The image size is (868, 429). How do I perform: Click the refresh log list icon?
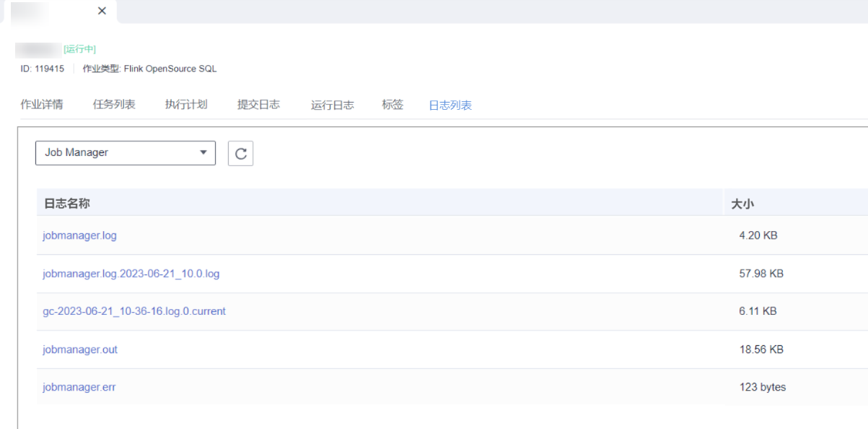pos(240,153)
